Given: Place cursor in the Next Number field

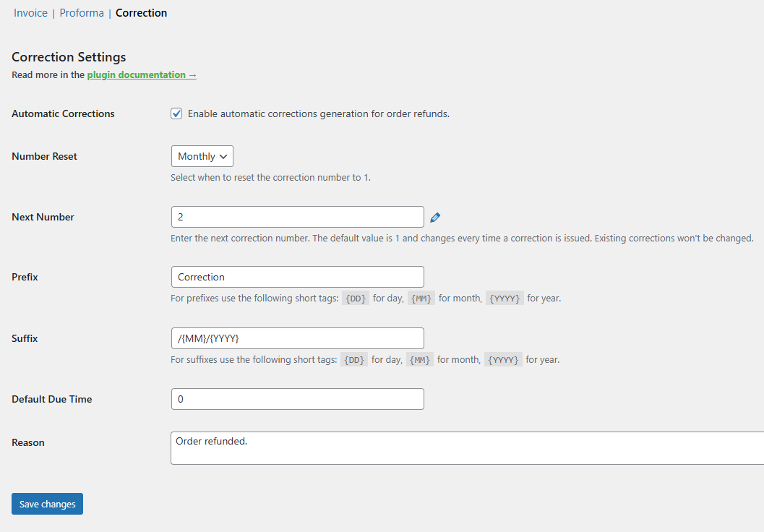Looking at the screenshot, I should tap(297, 216).
